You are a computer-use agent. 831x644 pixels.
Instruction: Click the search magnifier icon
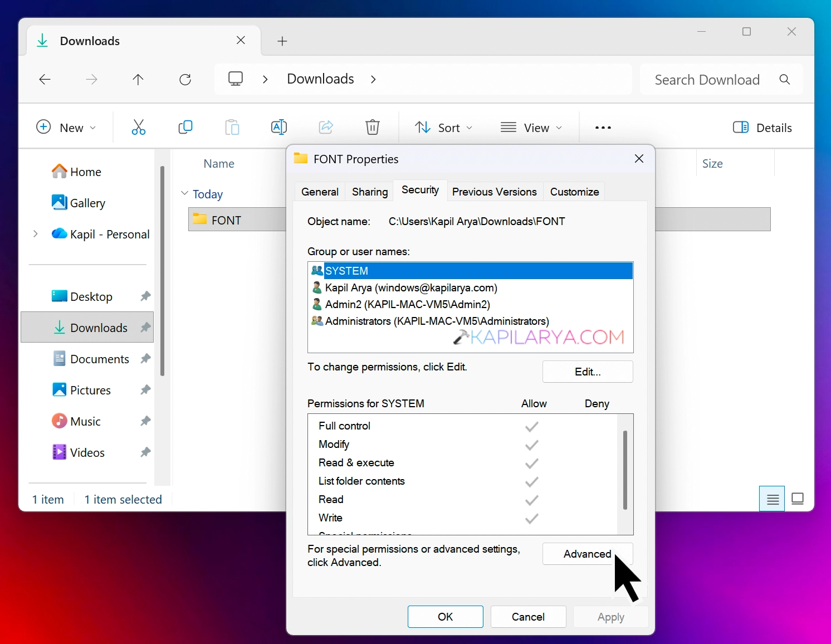click(785, 80)
